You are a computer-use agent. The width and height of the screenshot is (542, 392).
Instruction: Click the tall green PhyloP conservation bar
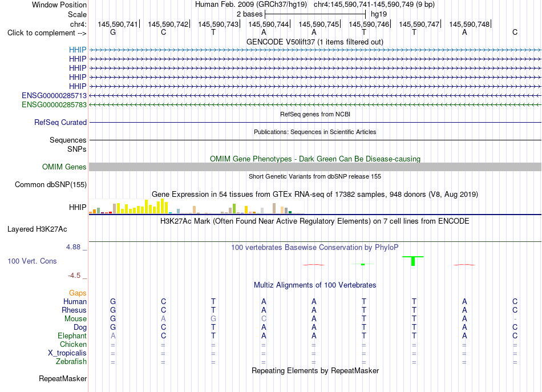(412, 261)
